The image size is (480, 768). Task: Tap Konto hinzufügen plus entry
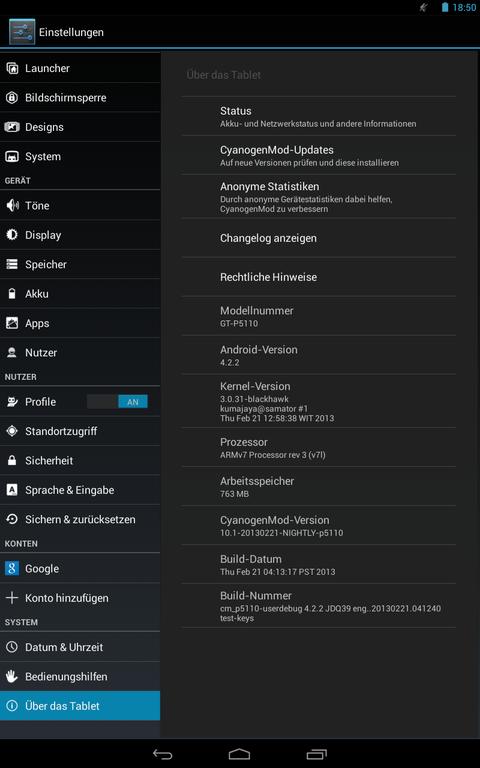[80, 598]
